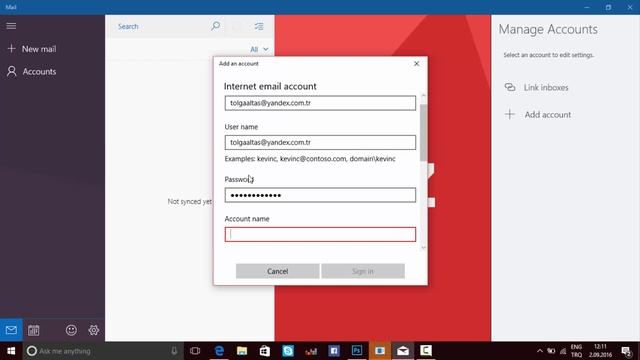This screenshot has width=640, height=360.
Task: Click the dialog scroll up arrow
Action: coord(423,96)
